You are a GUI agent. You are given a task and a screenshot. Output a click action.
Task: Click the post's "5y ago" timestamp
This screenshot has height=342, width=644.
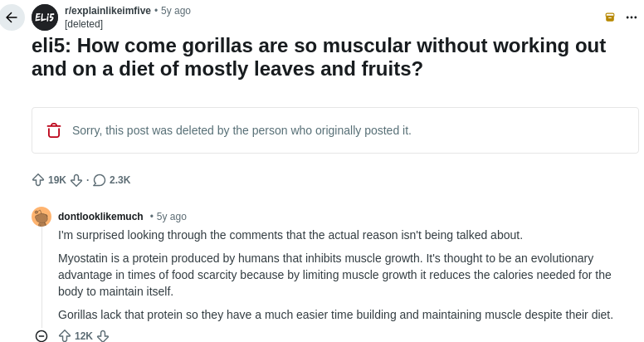(x=176, y=11)
